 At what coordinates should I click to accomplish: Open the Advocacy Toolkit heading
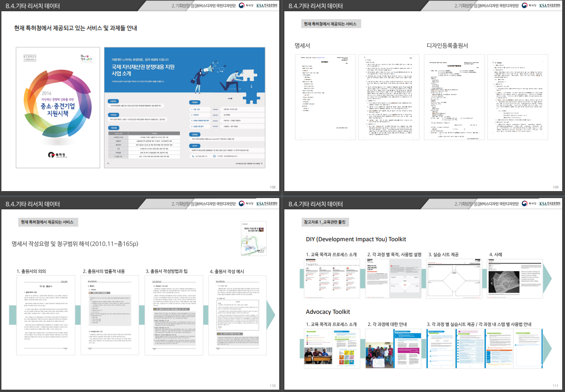(328, 311)
